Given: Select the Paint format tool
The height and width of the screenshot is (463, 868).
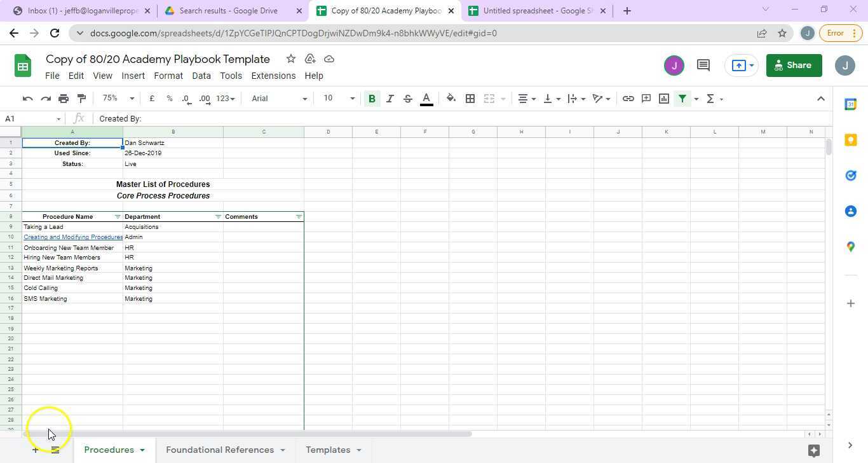Looking at the screenshot, I should [81, 98].
